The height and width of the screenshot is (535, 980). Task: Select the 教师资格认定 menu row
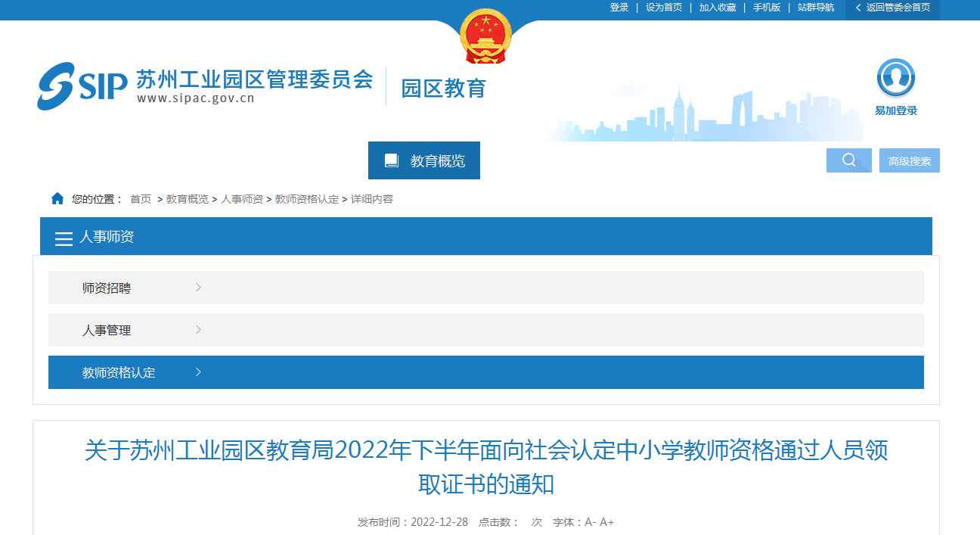486,372
